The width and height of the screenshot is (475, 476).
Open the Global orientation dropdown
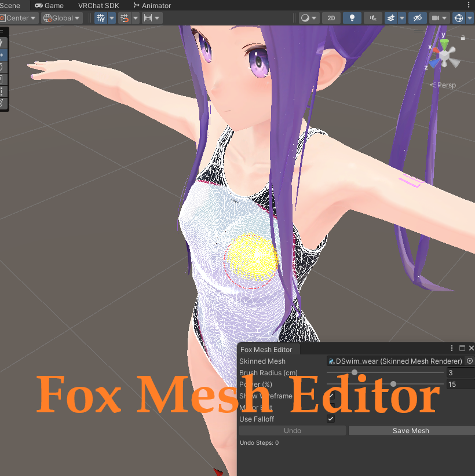pyautogui.click(x=61, y=18)
